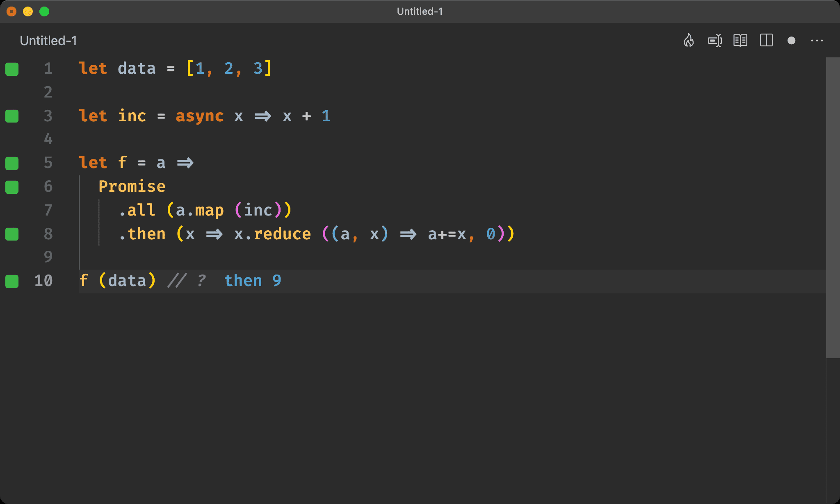Place the cursor on the word Promise
840x504 pixels.
click(x=132, y=186)
